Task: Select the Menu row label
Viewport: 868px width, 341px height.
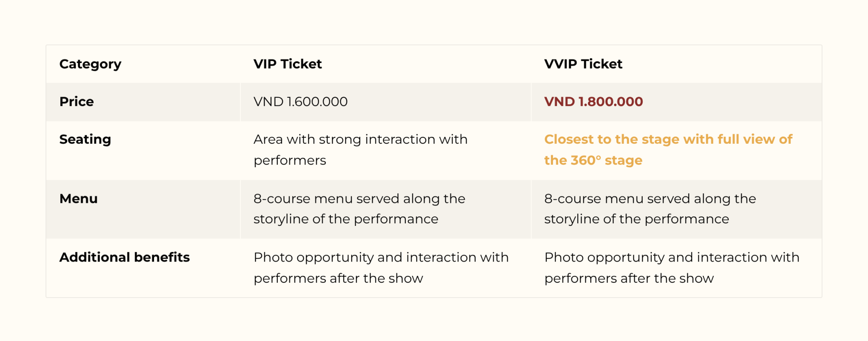Action: [79, 199]
